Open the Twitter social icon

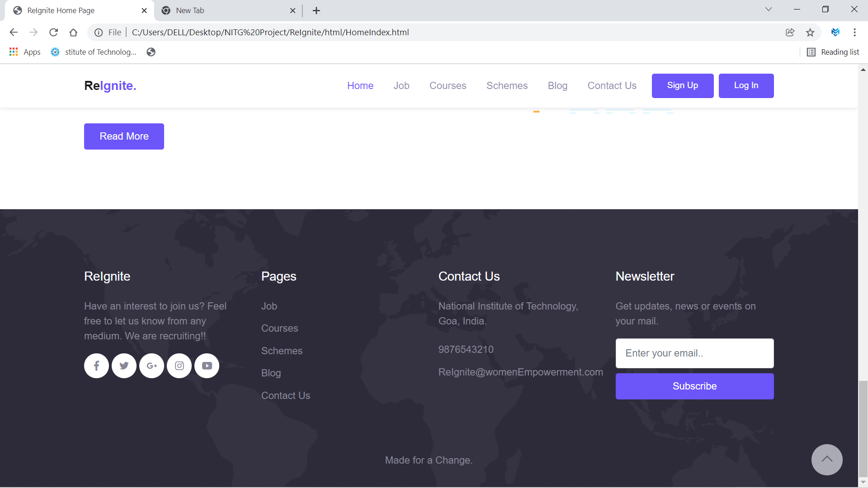point(124,366)
